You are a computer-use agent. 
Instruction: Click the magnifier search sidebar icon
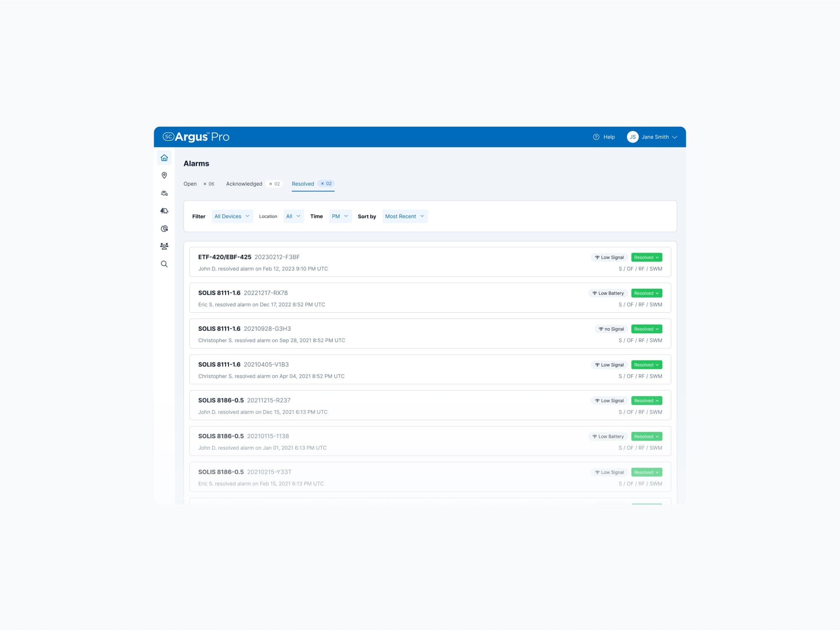pos(164,264)
